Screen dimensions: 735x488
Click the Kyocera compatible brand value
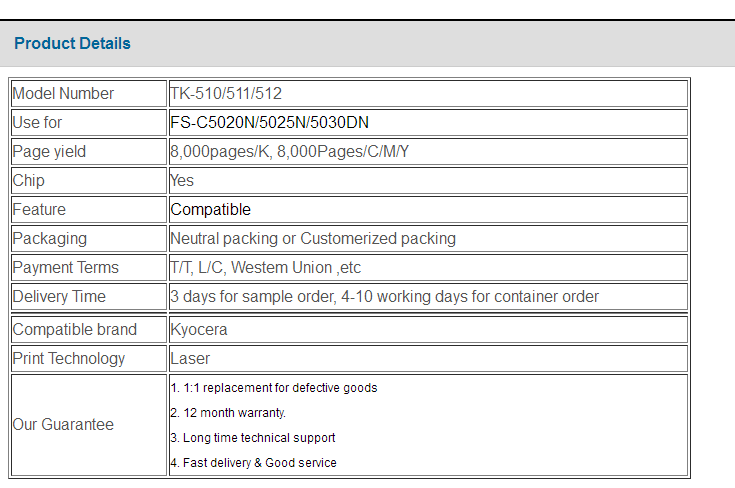199,330
